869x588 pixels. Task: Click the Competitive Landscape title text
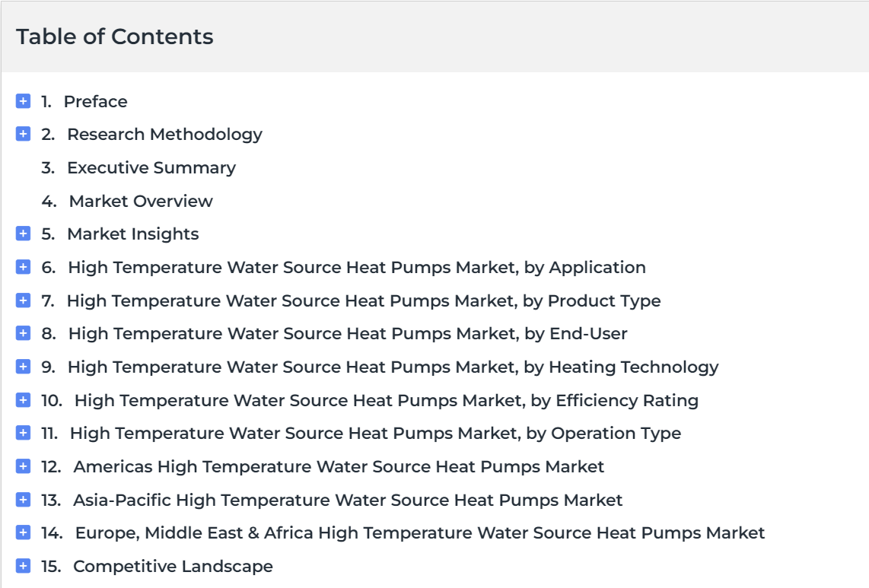pos(173,567)
